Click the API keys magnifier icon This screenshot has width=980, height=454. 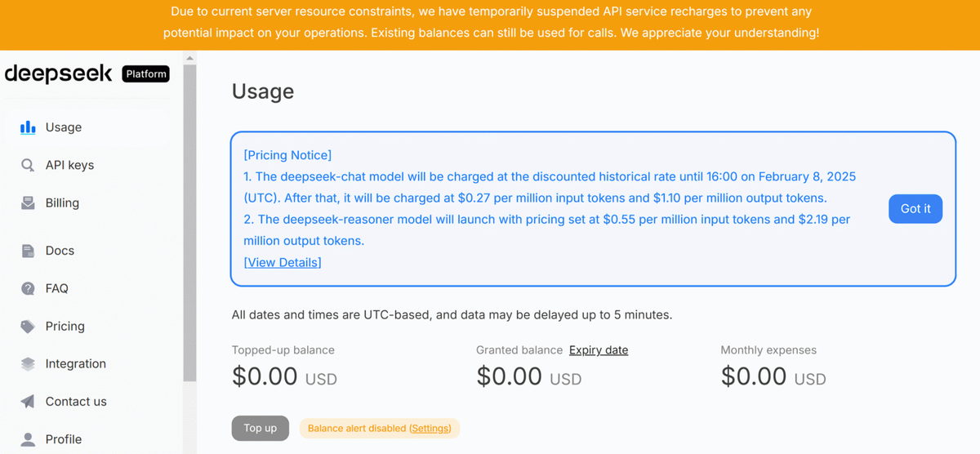point(28,165)
